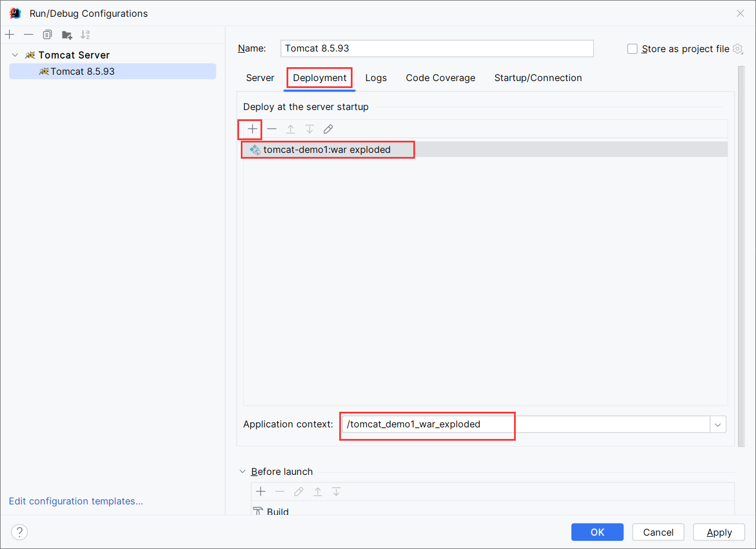
Task: Remove the selected deployment artifact
Action: pos(271,129)
